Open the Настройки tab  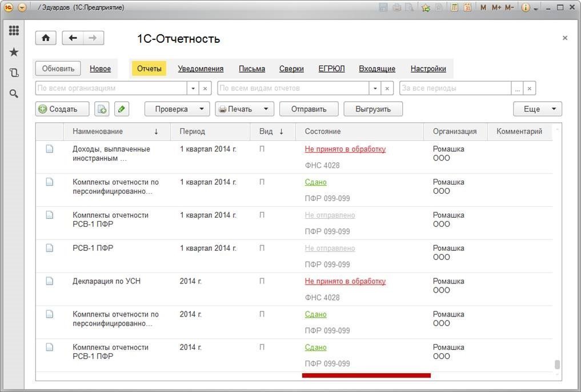pyautogui.click(x=428, y=69)
